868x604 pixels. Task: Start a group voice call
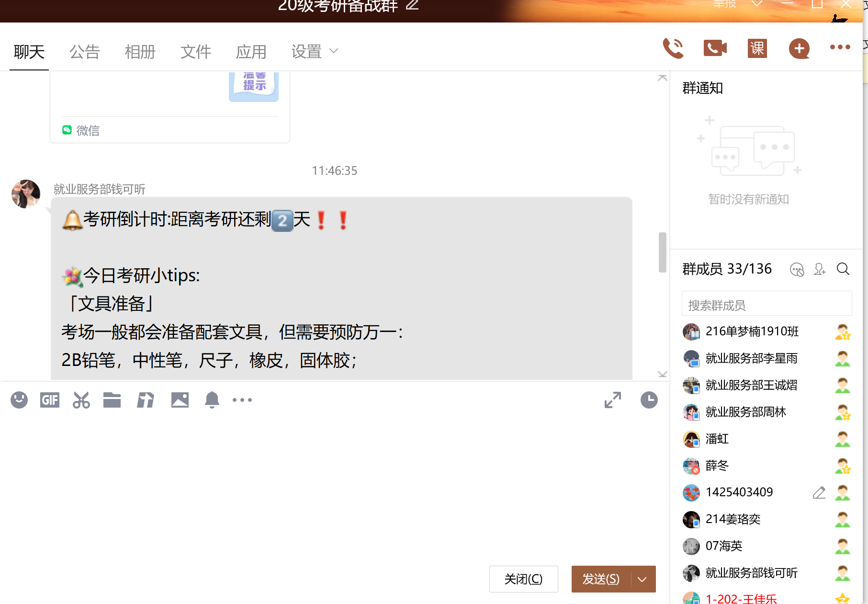click(673, 48)
